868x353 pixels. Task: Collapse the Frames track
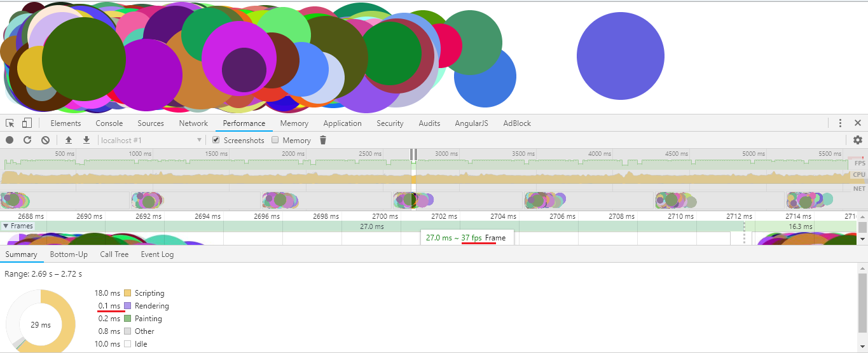(x=6, y=226)
